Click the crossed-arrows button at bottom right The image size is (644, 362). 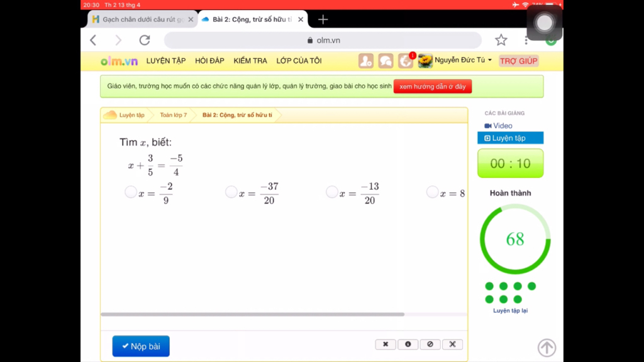coord(452,344)
